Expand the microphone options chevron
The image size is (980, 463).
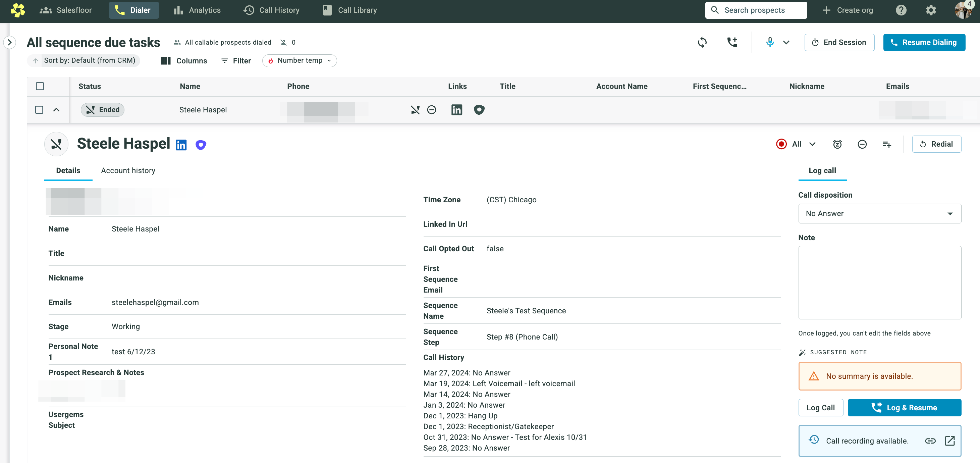click(786, 42)
